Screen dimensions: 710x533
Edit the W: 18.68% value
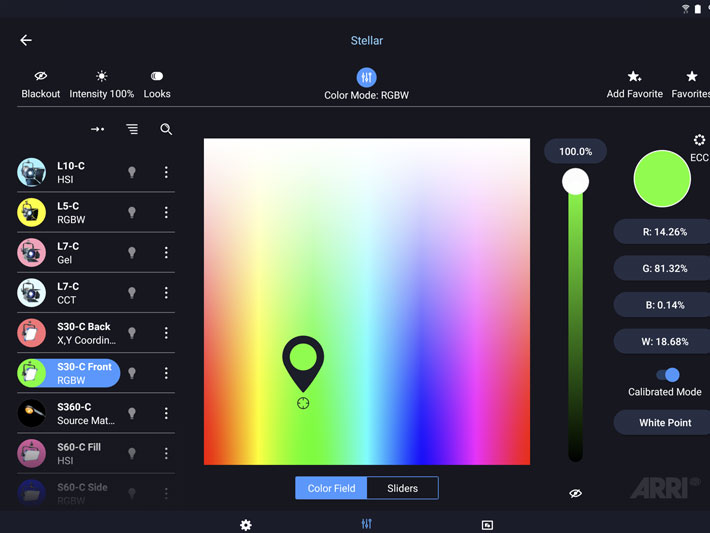pos(662,341)
